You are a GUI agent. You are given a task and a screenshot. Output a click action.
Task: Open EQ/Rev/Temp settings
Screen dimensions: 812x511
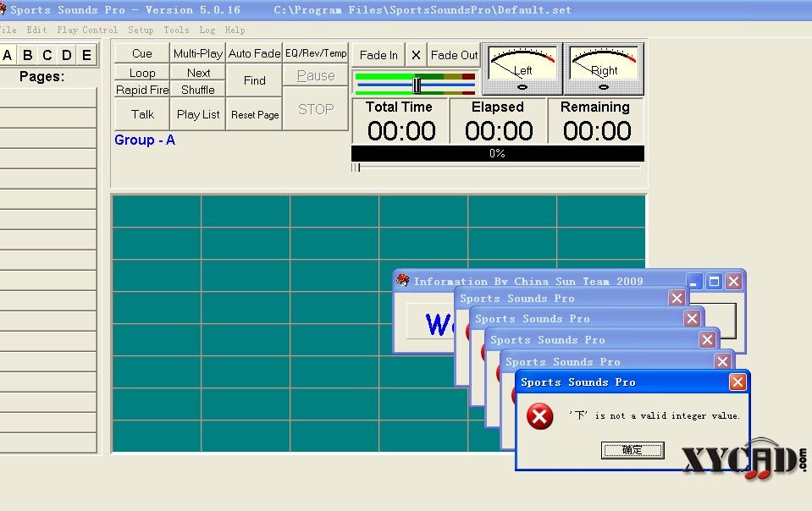[x=316, y=53]
